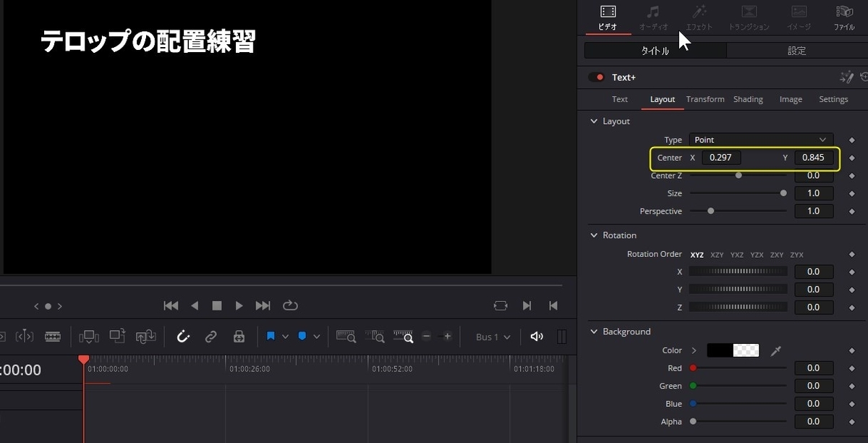Viewport: 868px width, 443px height.
Task: Click match frame icon beside transport
Action: point(501,305)
